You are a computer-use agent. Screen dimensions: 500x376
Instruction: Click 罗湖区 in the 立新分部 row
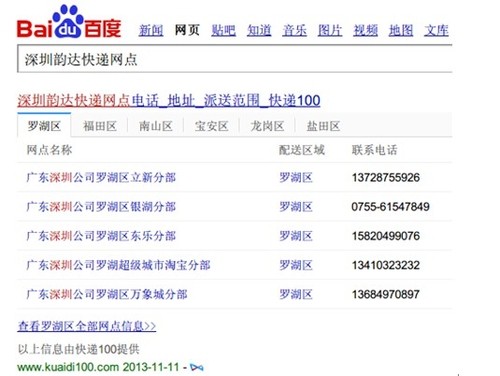pos(296,177)
